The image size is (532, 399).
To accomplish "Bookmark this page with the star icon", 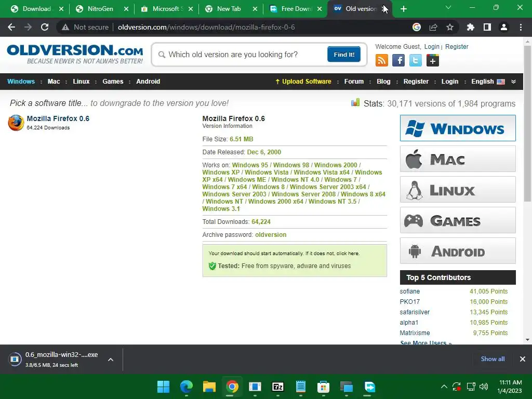I will point(450,27).
